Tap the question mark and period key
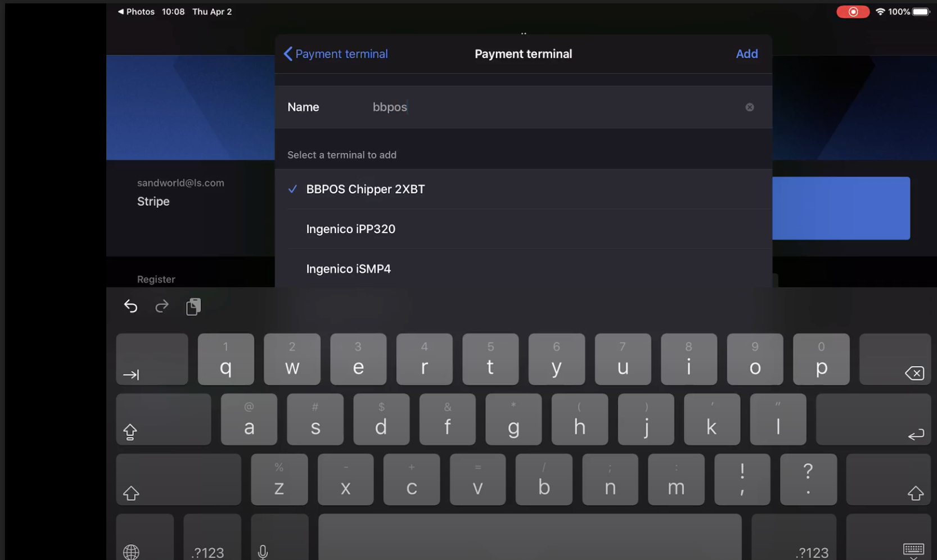The height and width of the screenshot is (560, 937). click(808, 480)
